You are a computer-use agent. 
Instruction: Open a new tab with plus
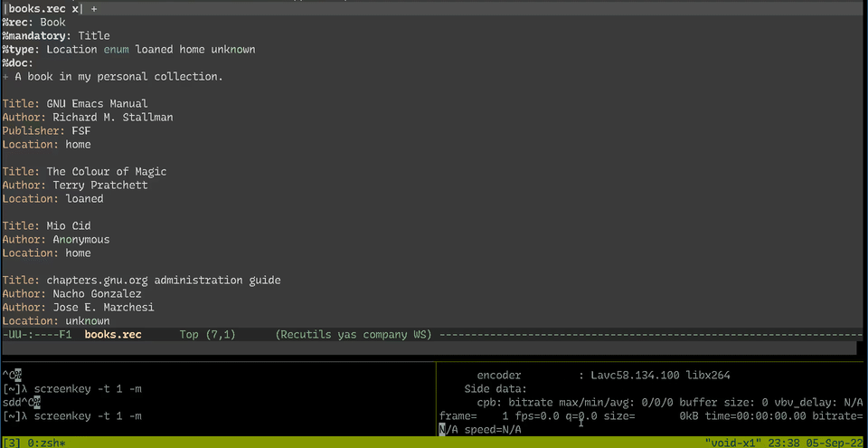pyautogui.click(x=94, y=9)
